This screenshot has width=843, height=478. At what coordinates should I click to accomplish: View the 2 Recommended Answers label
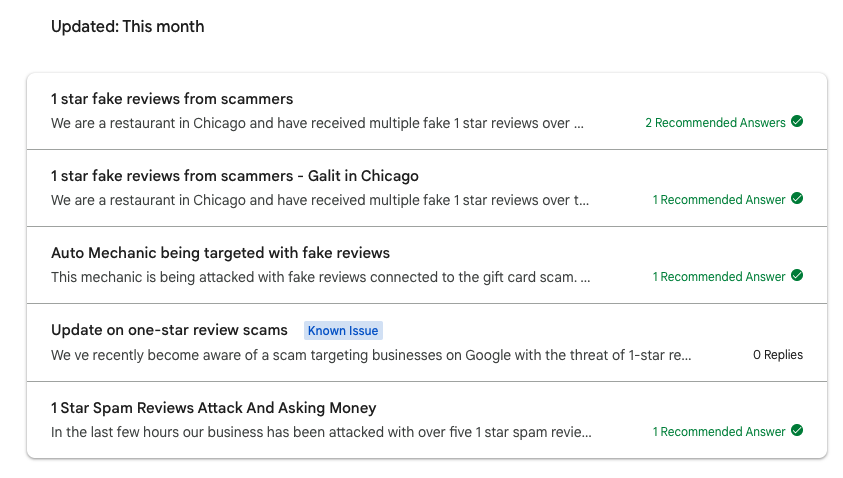tap(715, 123)
